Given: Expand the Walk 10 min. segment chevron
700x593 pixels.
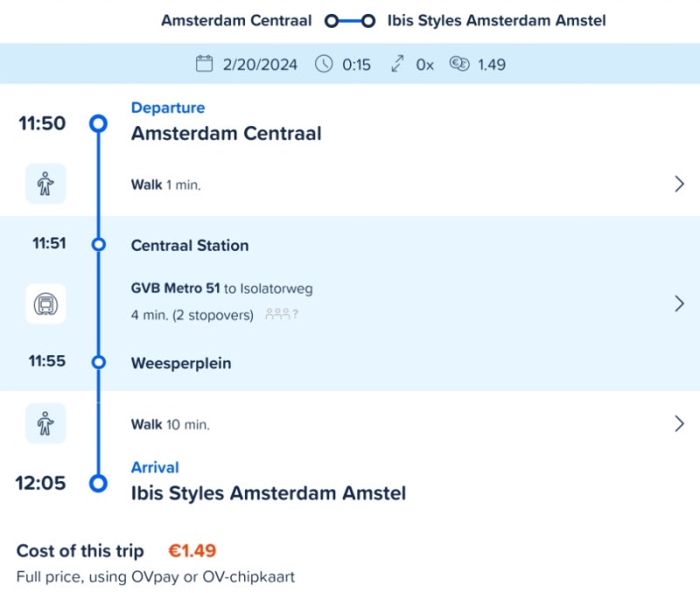Looking at the screenshot, I should pyautogui.click(x=679, y=424).
